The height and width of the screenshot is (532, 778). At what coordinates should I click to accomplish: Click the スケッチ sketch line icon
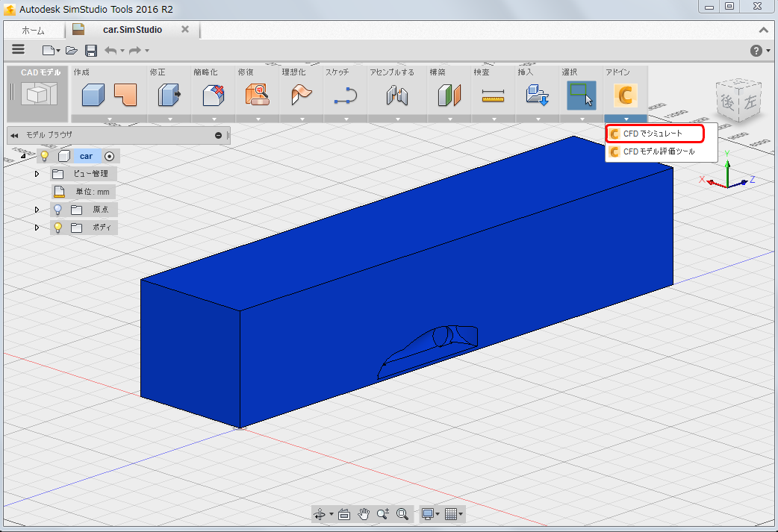point(346,95)
